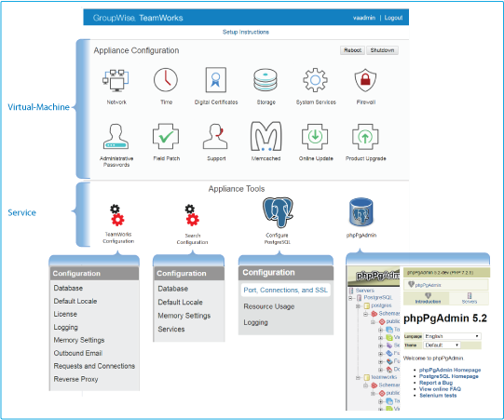Launch the Search Configuration gears icon
Viewport: 504px width, 420px height.
pyautogui.click(x=192, y=215)
